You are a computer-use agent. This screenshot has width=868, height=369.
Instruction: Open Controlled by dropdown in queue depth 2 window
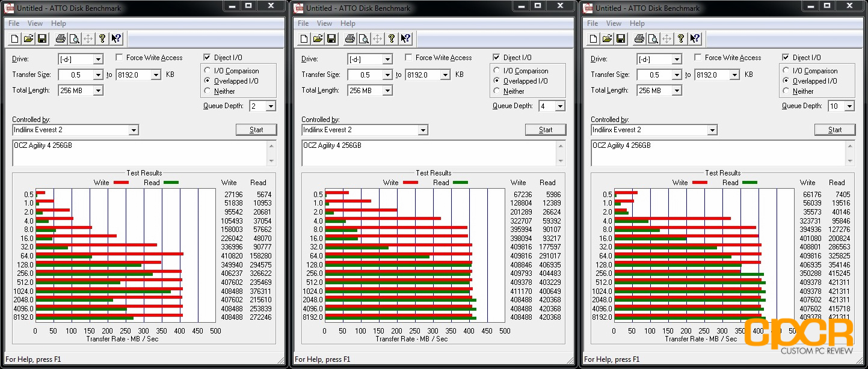click(134, 130)
